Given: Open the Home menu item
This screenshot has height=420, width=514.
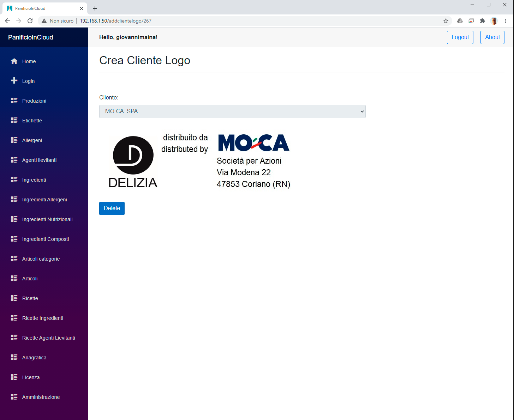Looking at the screenshot, I should pos(44,61).
